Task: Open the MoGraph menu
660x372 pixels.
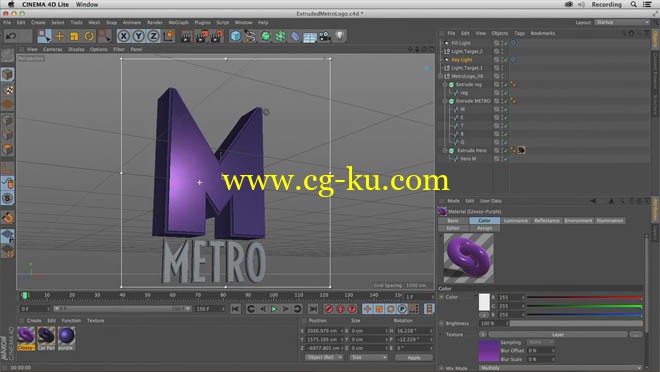Action: click(178, 22)
